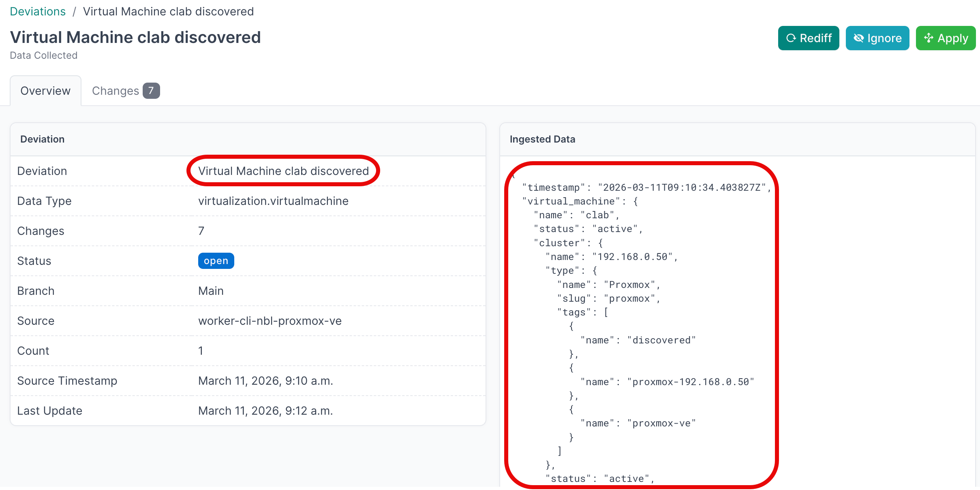The height and width of the screenshot is (490, 980).
Task: Click the eye-slash icon on Ignore button
Action: click(x=859, y=38)
